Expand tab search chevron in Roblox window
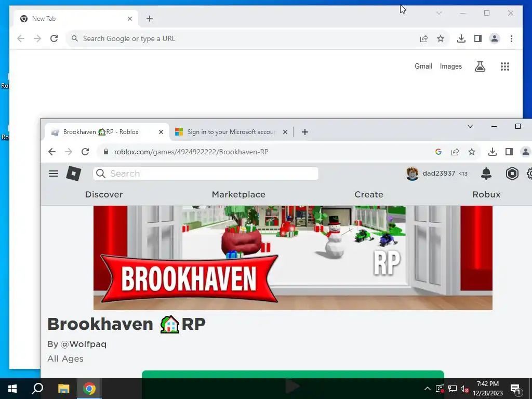 tap(470, 126)
